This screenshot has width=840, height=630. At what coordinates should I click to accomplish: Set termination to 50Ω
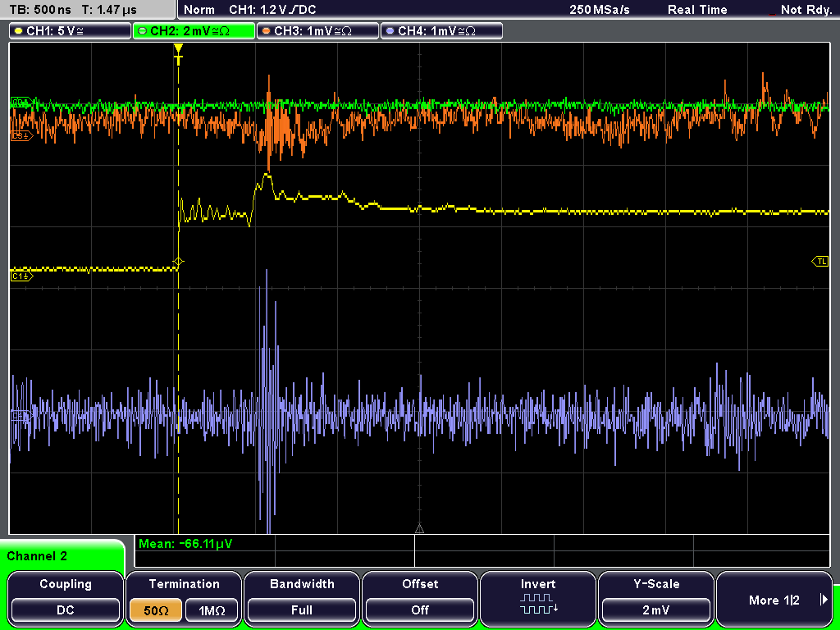tap(155, 610)
